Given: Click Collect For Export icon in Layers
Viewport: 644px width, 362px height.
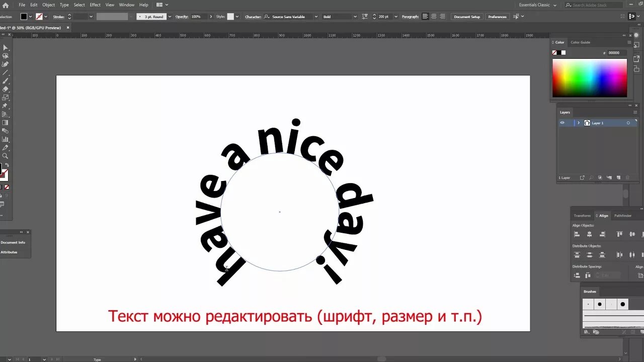Looking at the screenshot, I should pos(582,177).
